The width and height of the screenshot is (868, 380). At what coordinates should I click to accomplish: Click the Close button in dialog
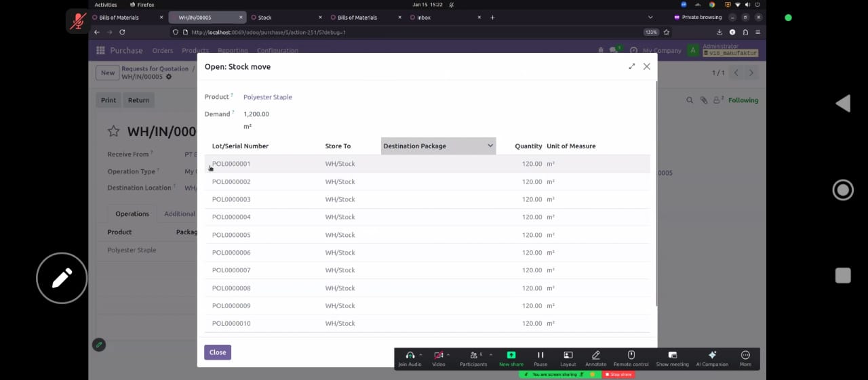pos(218,352)
